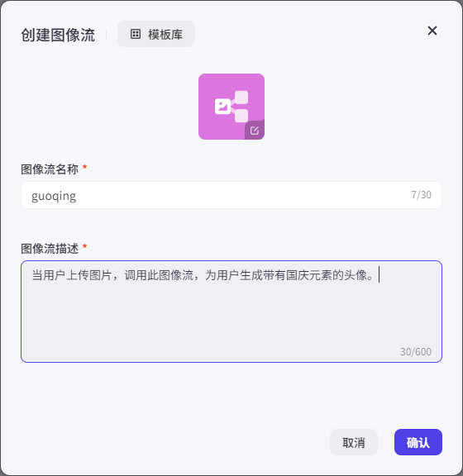Cancel with the 取消 button
The width and height of the screenshot is (463, 476).
pos(354,442)
